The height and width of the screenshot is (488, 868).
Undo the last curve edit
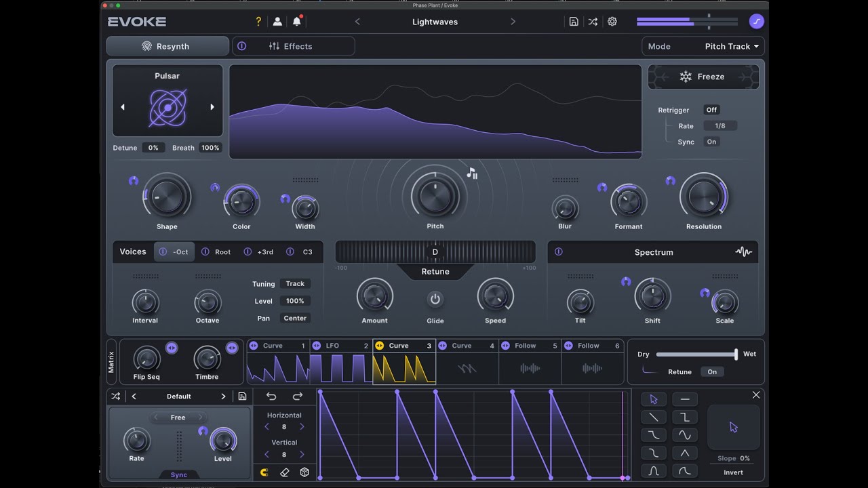[x=271, y=396]
